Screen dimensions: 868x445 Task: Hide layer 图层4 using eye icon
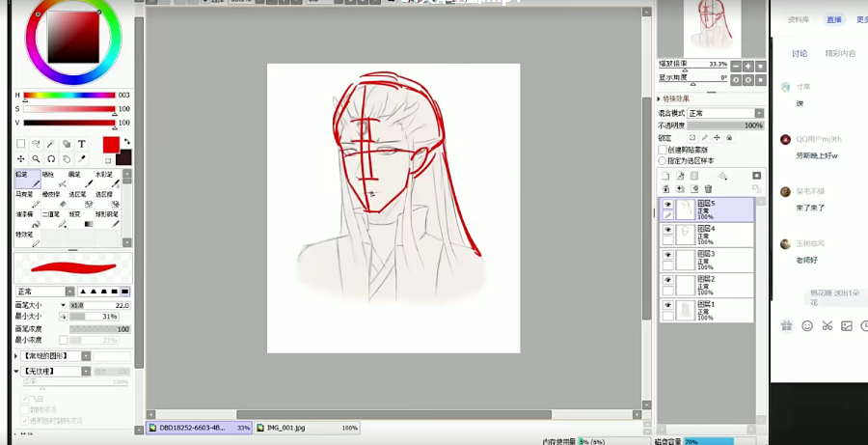click(x=666, y=230)
